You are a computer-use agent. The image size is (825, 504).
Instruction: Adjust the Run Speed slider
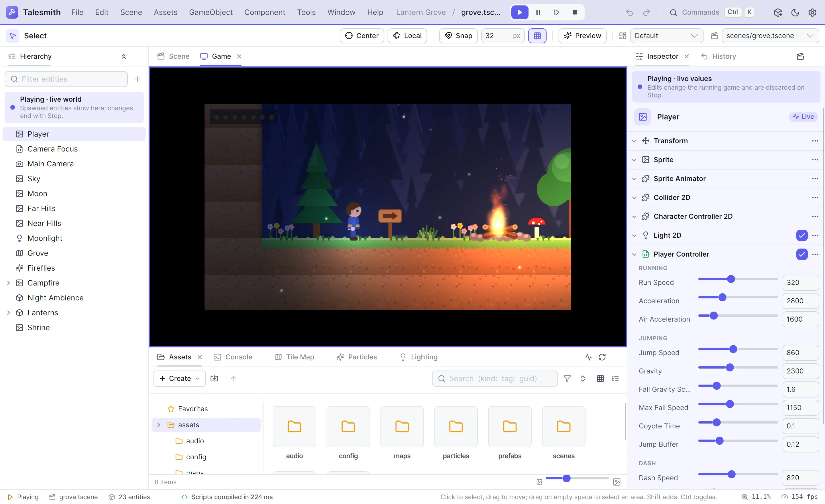tap(738, 279)
